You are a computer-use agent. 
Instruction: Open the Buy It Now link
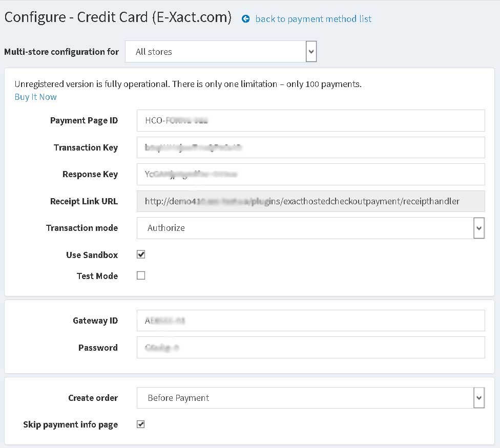tap(36, 97)
